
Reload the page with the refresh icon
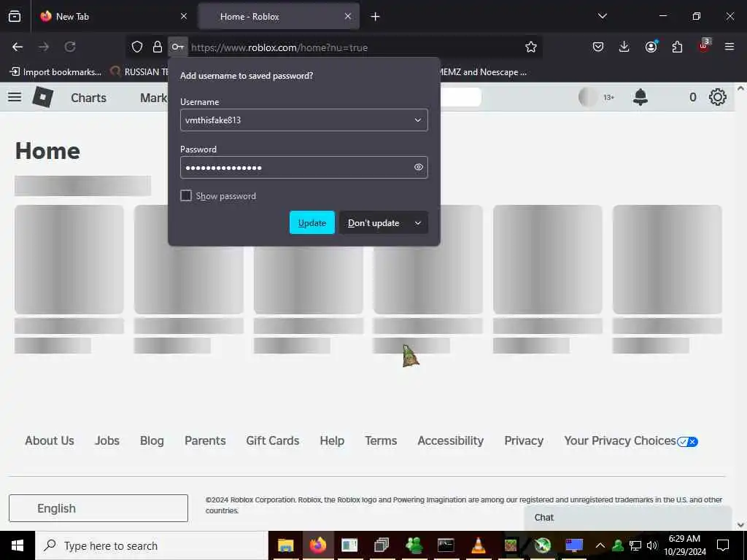coord(70,47)
